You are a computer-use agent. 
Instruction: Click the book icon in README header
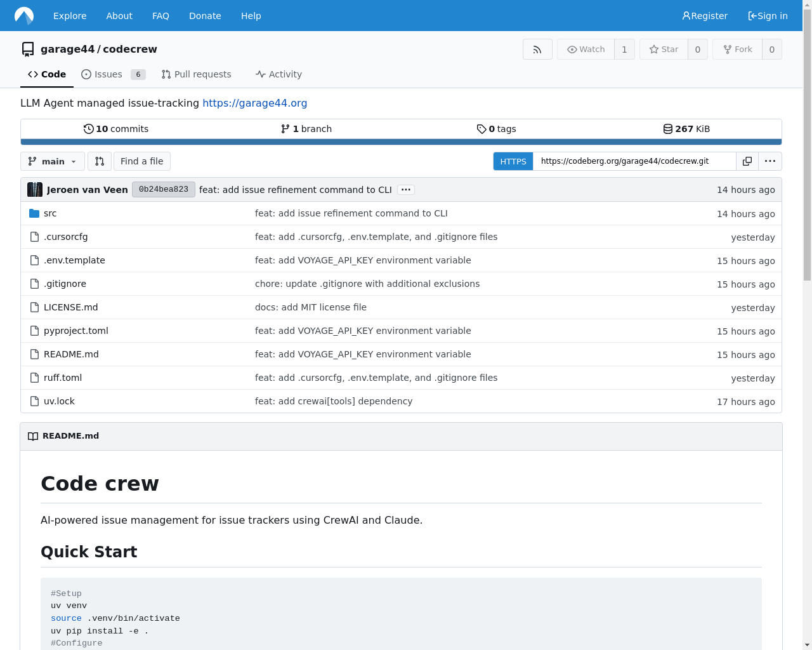[33, 436]
